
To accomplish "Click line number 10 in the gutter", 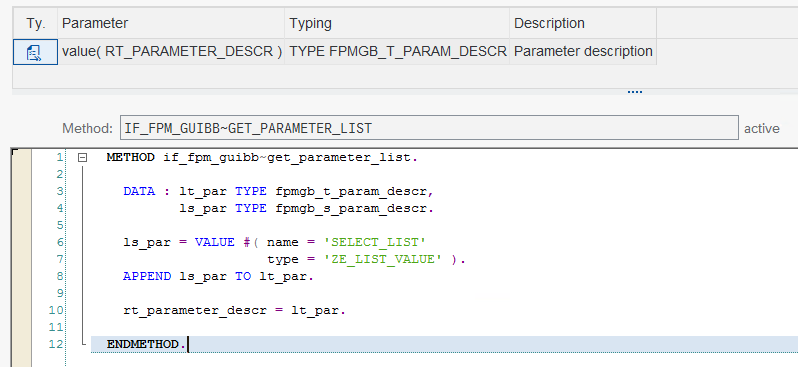I will [x=56, y=310].
